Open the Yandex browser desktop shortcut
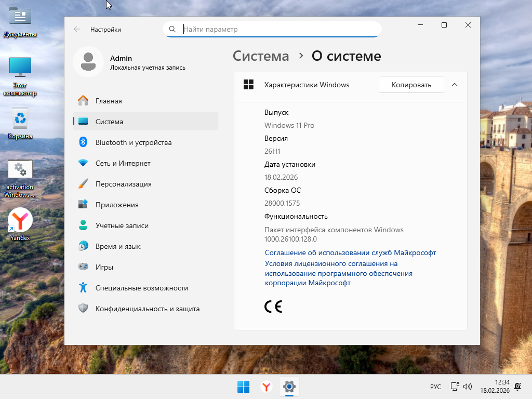This screenshot has width=532, height=399. click(x=20, y=221)
